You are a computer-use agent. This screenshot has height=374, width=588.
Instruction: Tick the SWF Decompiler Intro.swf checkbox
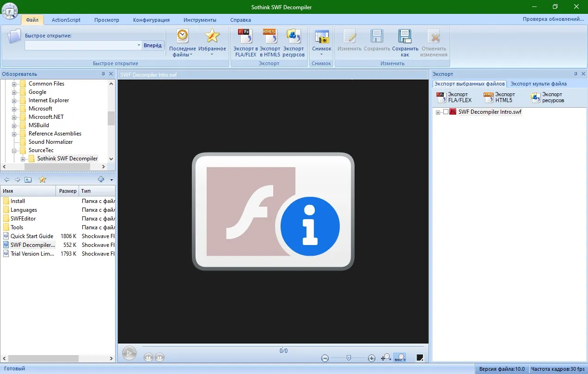pyautogui.click(x=446, y=112)
